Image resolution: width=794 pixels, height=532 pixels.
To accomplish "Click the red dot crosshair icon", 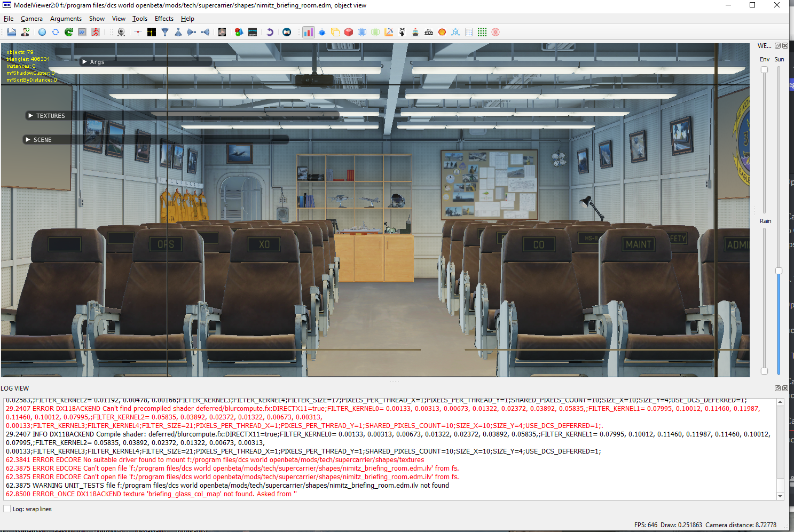I will (x=138, y=32).
